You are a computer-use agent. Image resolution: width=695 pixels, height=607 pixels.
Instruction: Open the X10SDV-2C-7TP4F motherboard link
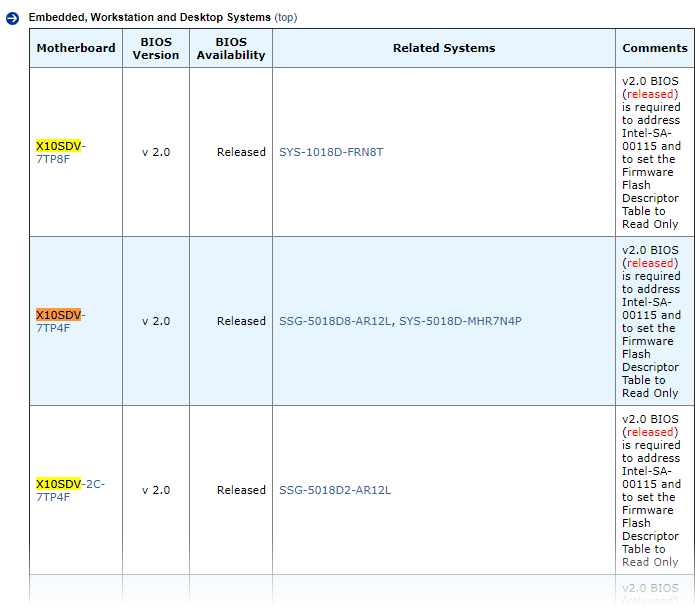coord(70,490)
